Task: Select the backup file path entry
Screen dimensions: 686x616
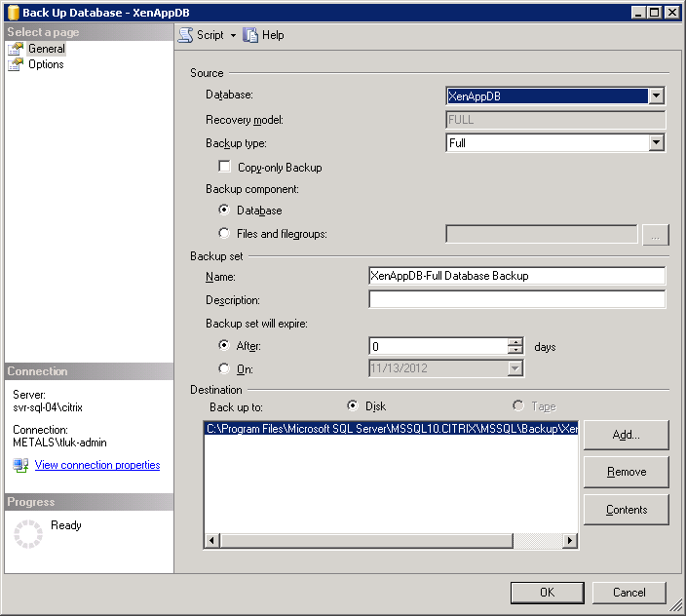Action: tap(391, 429)
